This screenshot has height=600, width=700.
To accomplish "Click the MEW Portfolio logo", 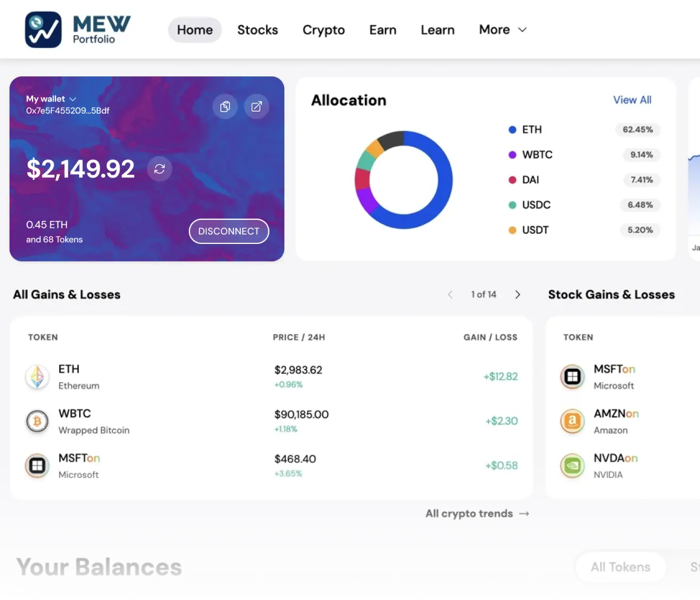I will click(78, 30).
